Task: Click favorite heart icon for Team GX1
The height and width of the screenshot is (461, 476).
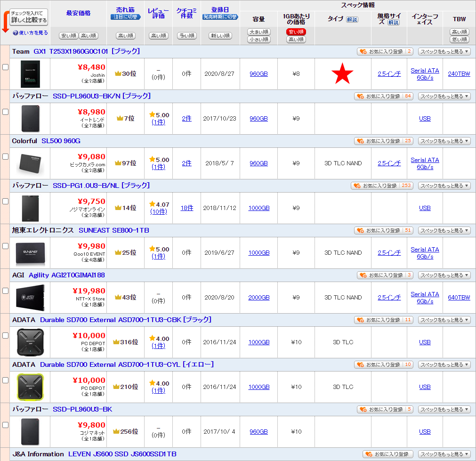Action: (363, 52)
